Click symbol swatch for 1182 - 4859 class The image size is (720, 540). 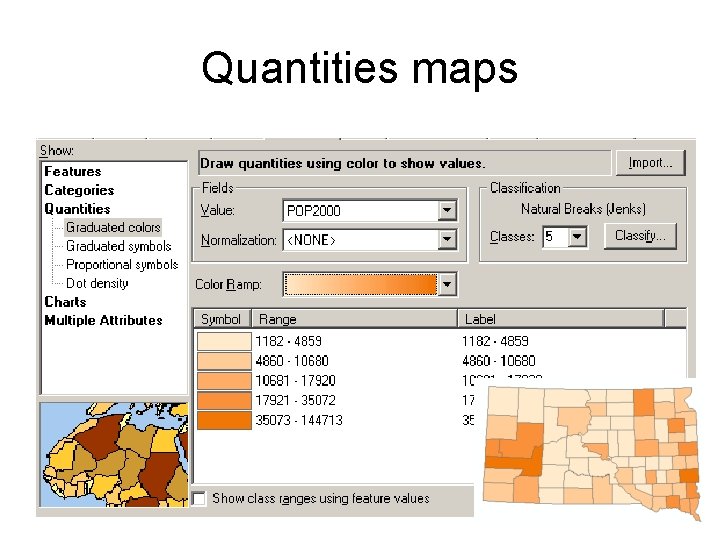[x=224, y=342]
